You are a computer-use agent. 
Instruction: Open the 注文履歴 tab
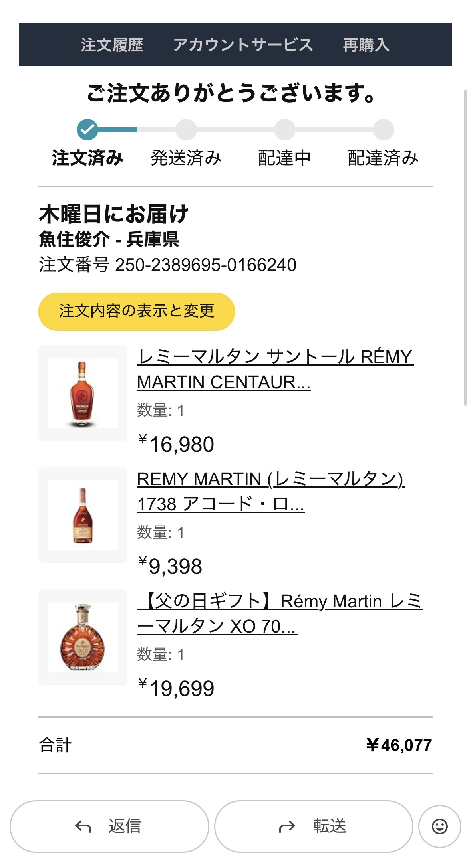tap(112, 45)
